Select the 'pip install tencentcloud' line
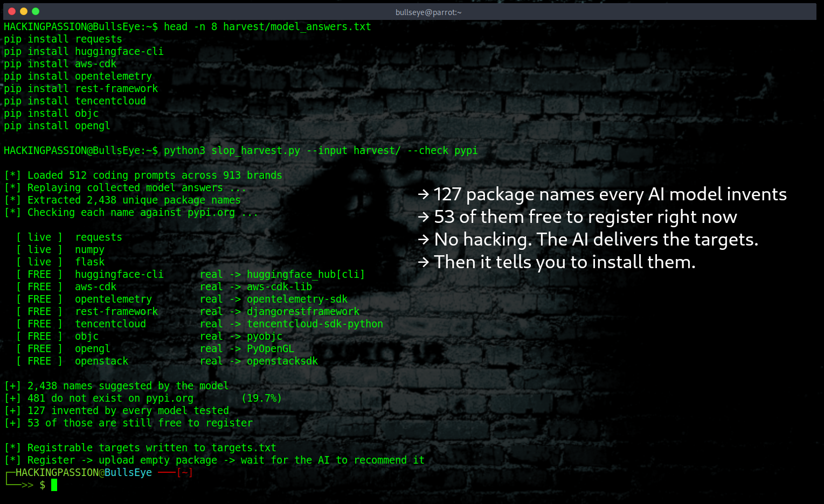 click(75, 101)
